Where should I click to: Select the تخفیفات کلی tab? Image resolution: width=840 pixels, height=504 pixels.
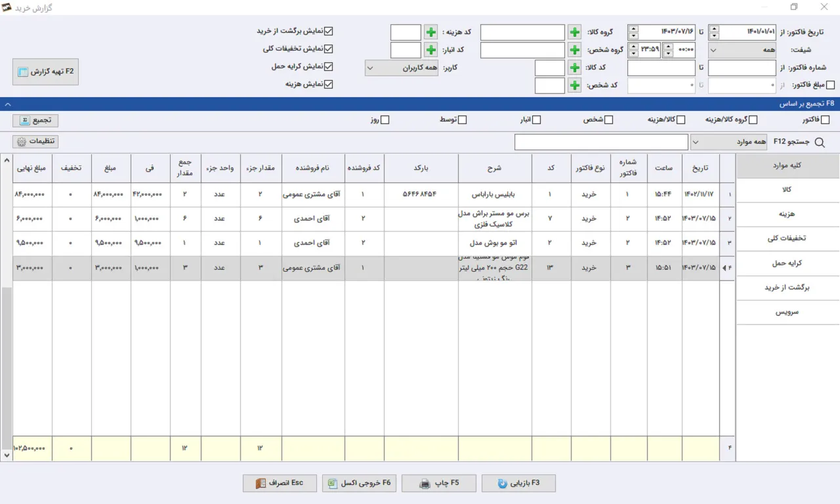point(787,239)
